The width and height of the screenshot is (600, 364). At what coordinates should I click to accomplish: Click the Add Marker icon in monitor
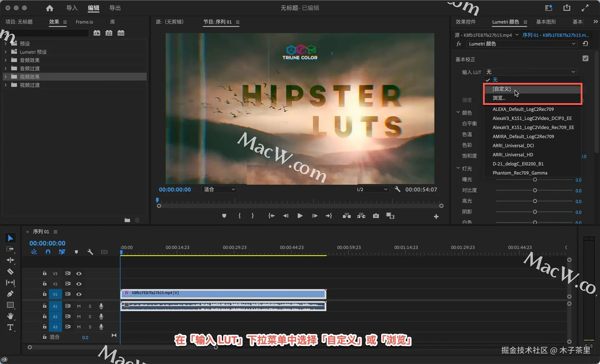pyautogui.click(x=224, y=216)
